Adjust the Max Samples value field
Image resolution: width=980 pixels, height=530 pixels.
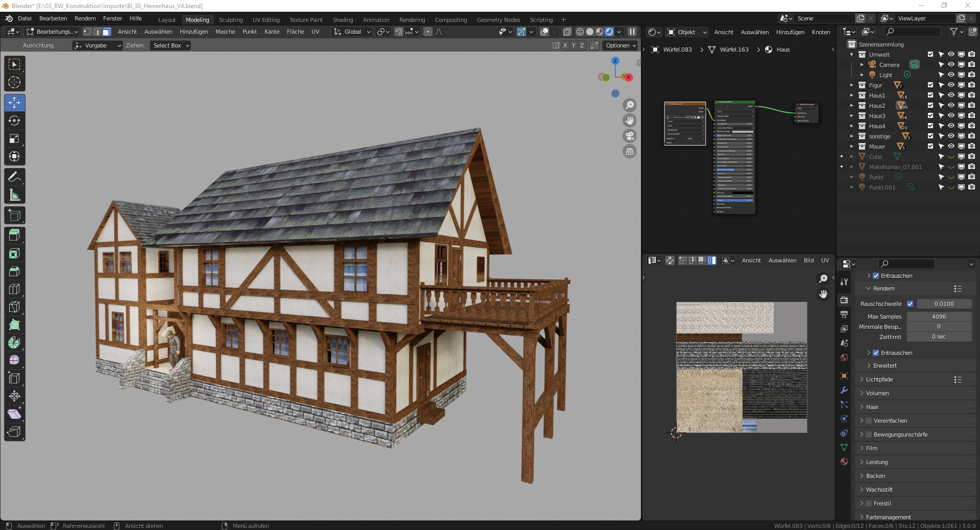[939, 317]
